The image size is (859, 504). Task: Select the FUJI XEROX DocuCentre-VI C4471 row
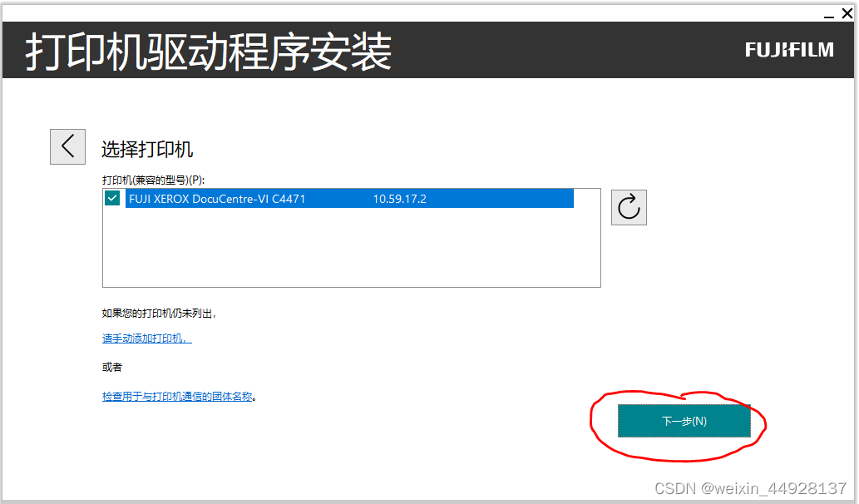[349, 199]
